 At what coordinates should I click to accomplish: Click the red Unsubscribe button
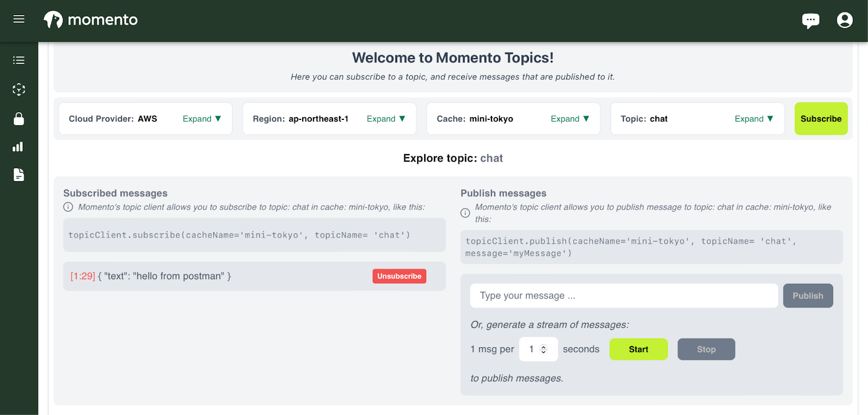click(399, 276)
